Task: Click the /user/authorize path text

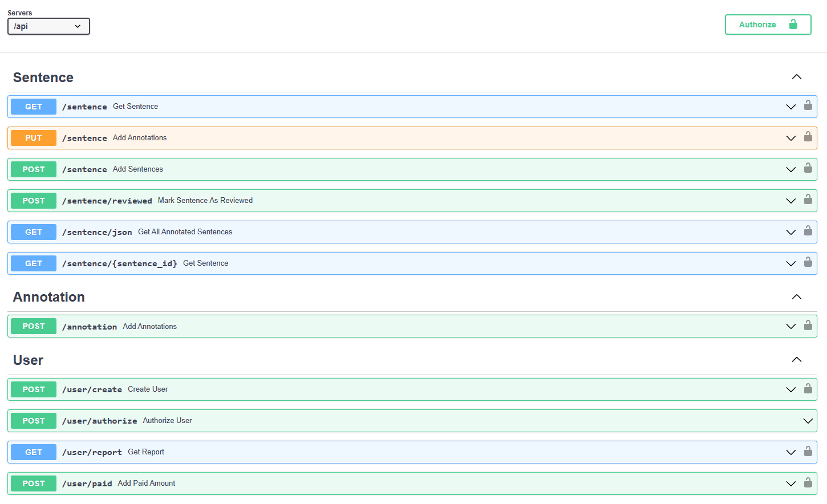Action: 100,421
